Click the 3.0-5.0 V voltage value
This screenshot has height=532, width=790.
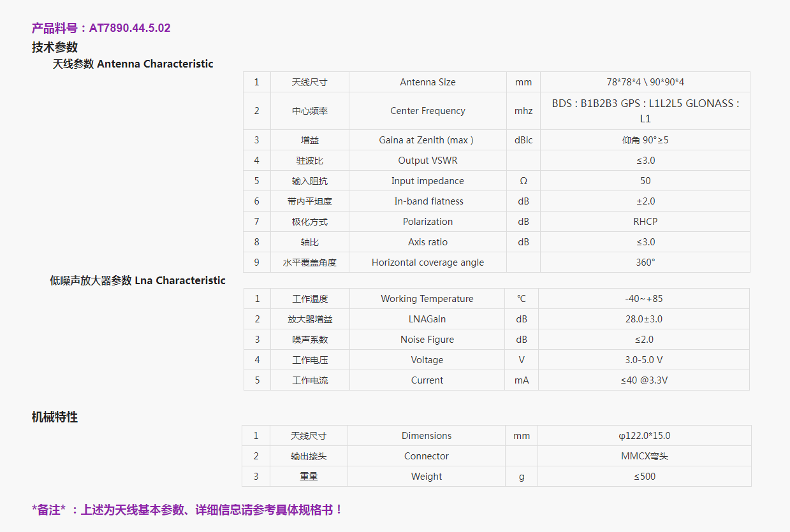pyautogui.click(x=644, y=360)
